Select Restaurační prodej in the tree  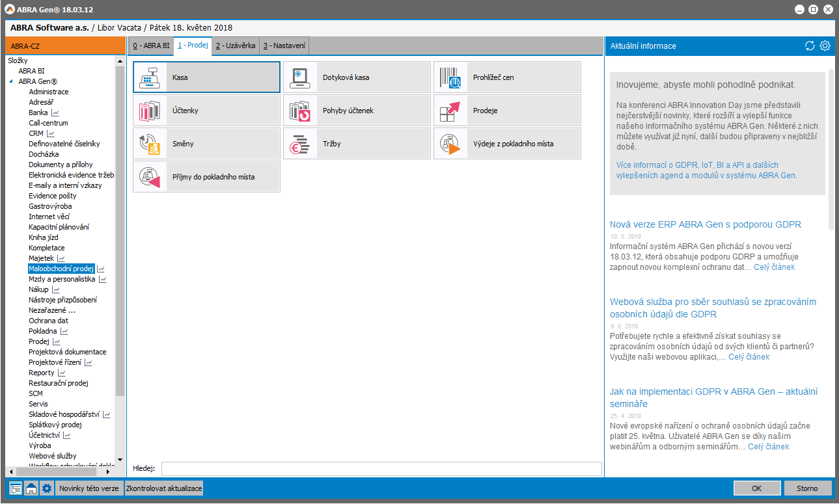(x=58, y=383)
